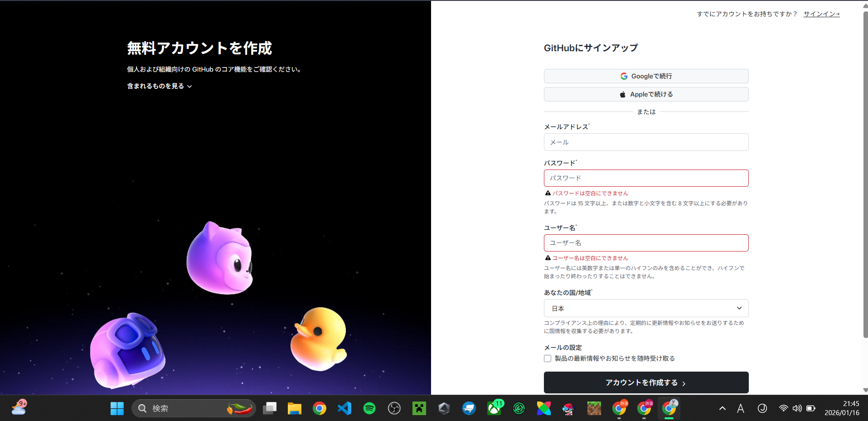Click the volume speaker icon in system tray
The width and height of the screenshot is (868, 421).
click(x=797, y=408)
